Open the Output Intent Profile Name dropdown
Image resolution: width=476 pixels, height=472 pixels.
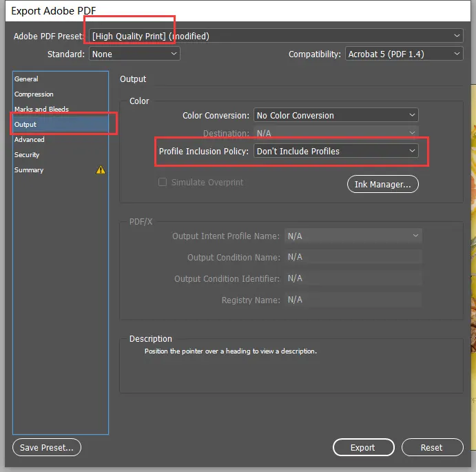353,236
